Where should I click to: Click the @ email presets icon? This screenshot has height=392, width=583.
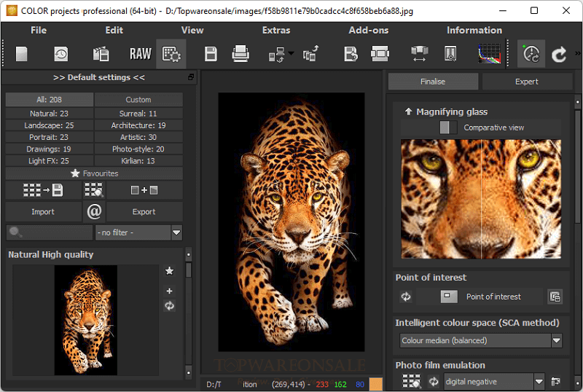[94, 211]
